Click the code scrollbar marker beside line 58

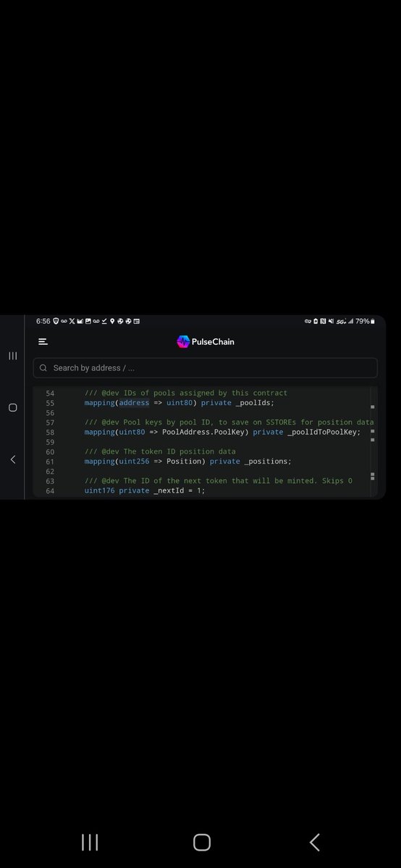click(372, 432)
